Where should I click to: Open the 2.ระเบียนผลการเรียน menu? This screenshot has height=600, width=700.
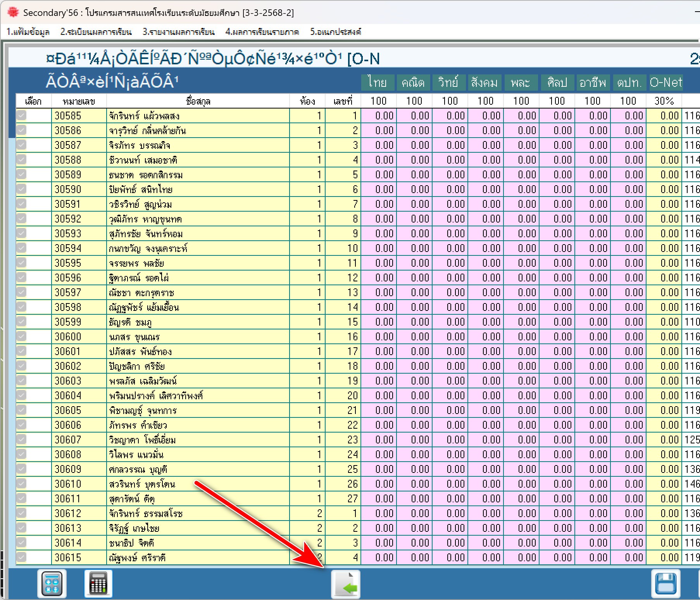96,32
